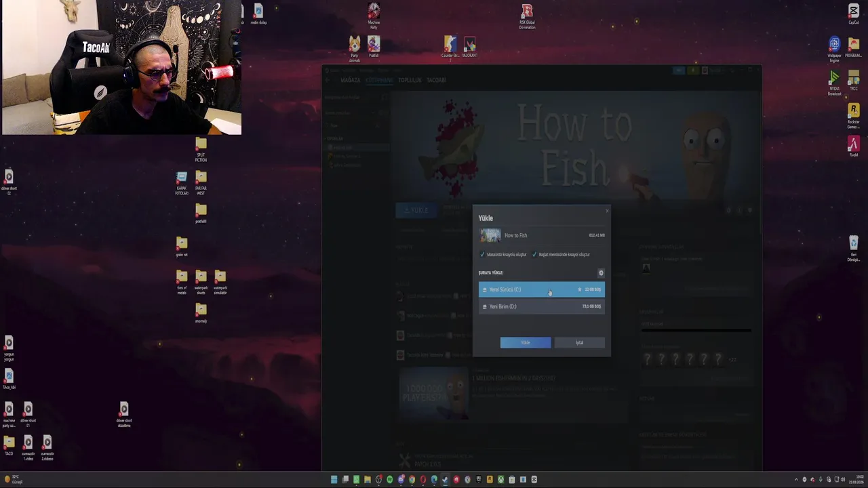Image resolution: width=868 pixels, height=488 pixels.
Task: Open the waterpark shorts desktop folder
Action: 201,282
